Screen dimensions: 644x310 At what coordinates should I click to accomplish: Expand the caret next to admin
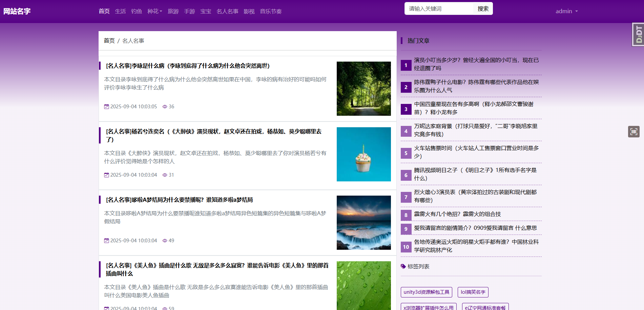click(x=577, y=11)
